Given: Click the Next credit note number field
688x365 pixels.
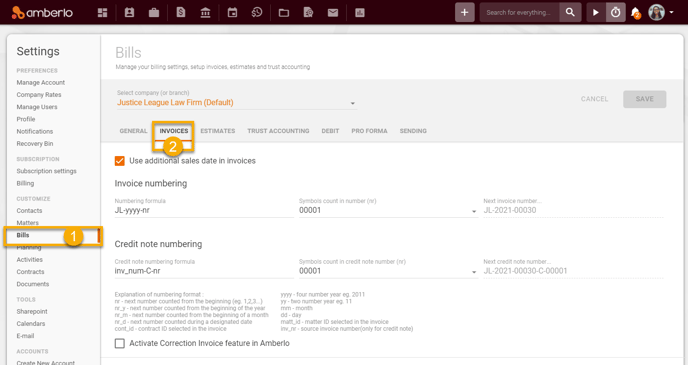Looking at the screenshot, I should [573, 271].
